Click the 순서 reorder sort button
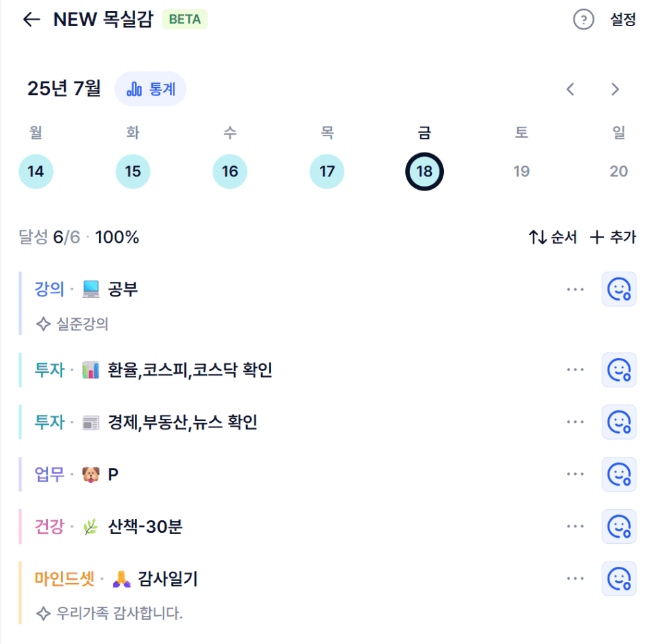 click(x=553, y=237)
